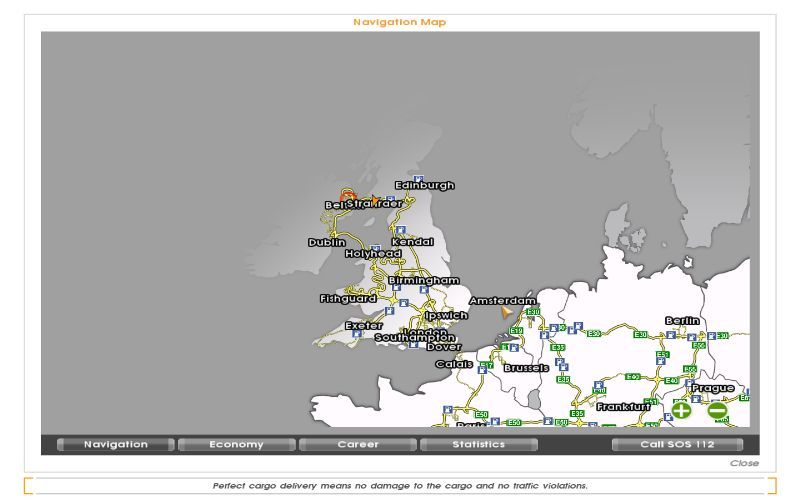Click the E30 road sign beside Amsterdam
Image resolution: width=800 pixels, height=500 pixels.
click(533, 312)
